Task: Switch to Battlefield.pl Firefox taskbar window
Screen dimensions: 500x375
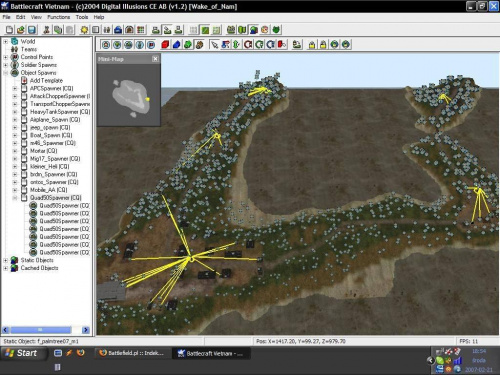Action: (x=132, y=353)
